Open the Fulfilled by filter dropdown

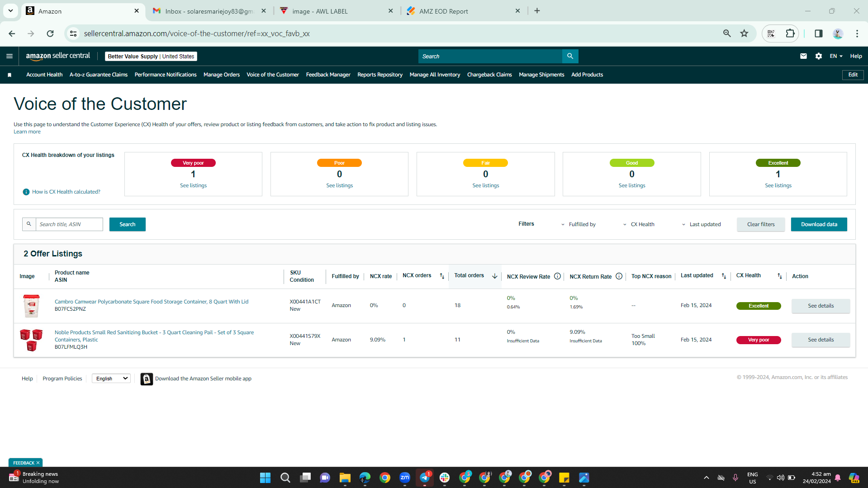(x=579, y=224)
